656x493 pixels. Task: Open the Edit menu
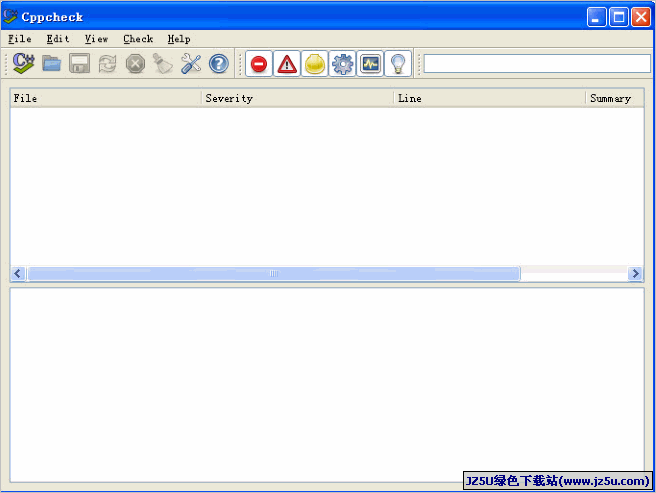[58, 39]
